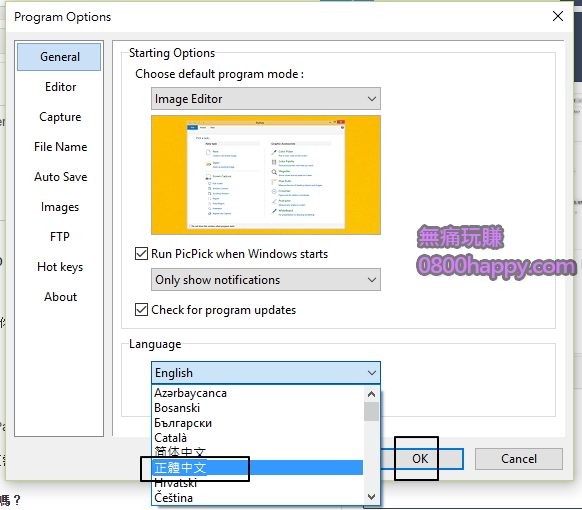Open the Images tab
Screen dimensions: 582x510
point(60,207)
